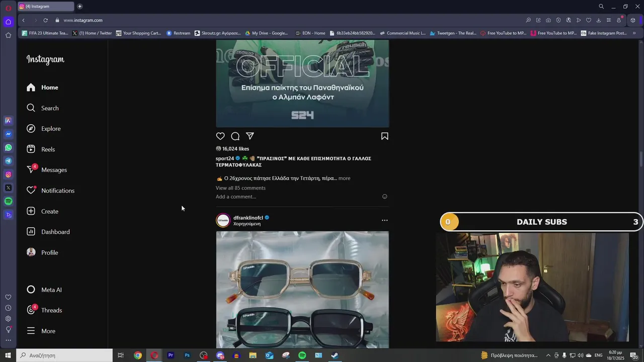644x362 pixels.
Task: Expand the More menu in sidebar
Action: tap(41, 331)
